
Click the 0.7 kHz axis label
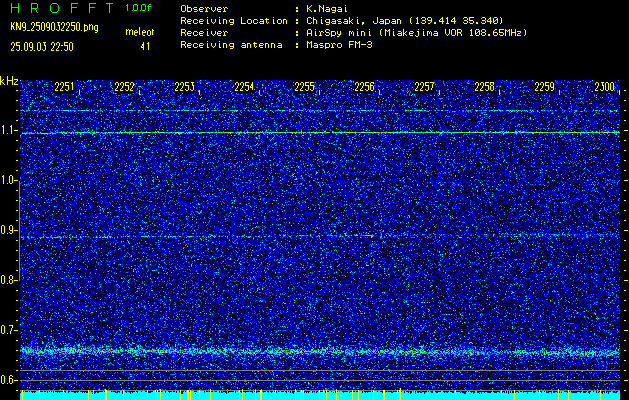[7, 330]
